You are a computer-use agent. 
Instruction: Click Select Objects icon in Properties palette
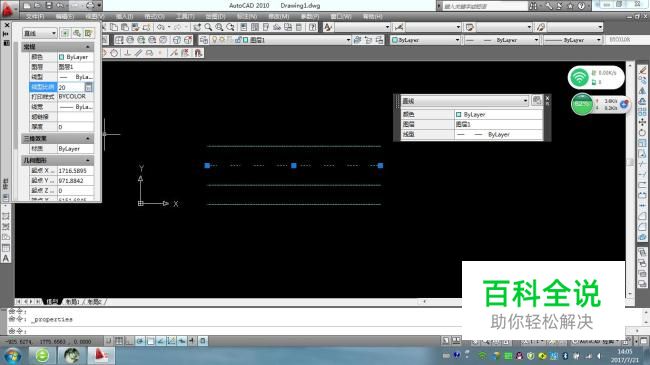77,33
